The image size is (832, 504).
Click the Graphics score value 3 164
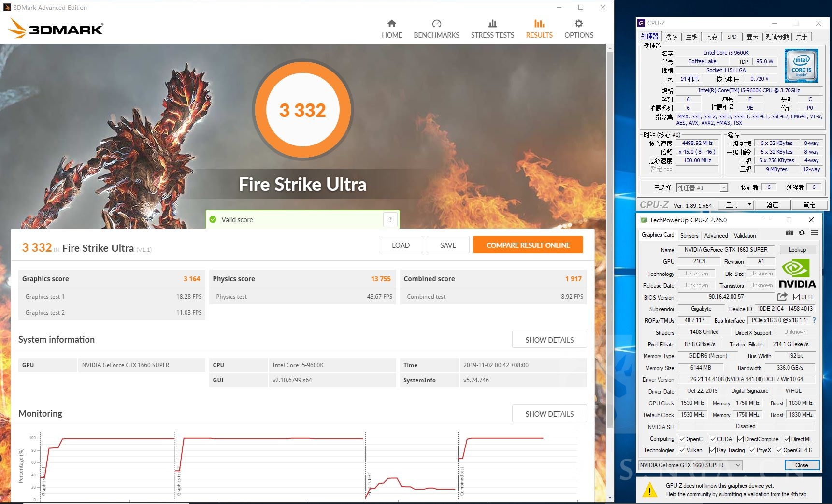191,279
